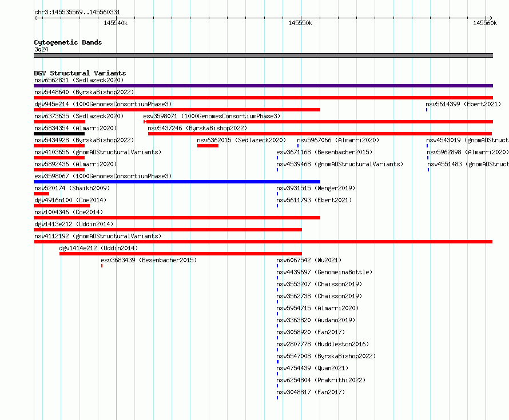Click esv3671168 (Besenbacher2015) label

click(324, 152)
